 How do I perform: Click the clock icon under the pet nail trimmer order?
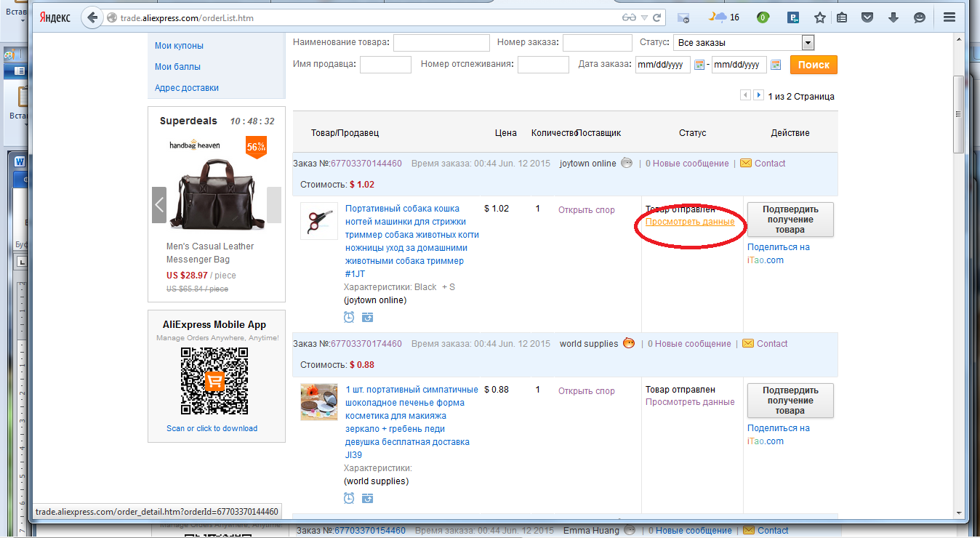point(349,317)
